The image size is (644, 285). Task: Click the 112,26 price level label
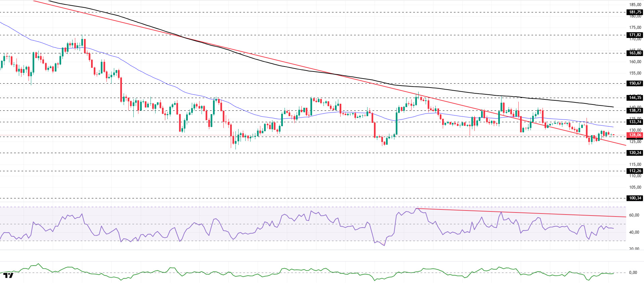[x=635, y=171]
